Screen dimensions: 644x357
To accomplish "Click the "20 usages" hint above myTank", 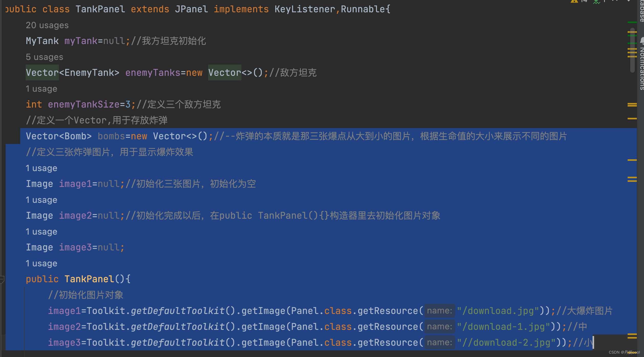I will [47, 25].
